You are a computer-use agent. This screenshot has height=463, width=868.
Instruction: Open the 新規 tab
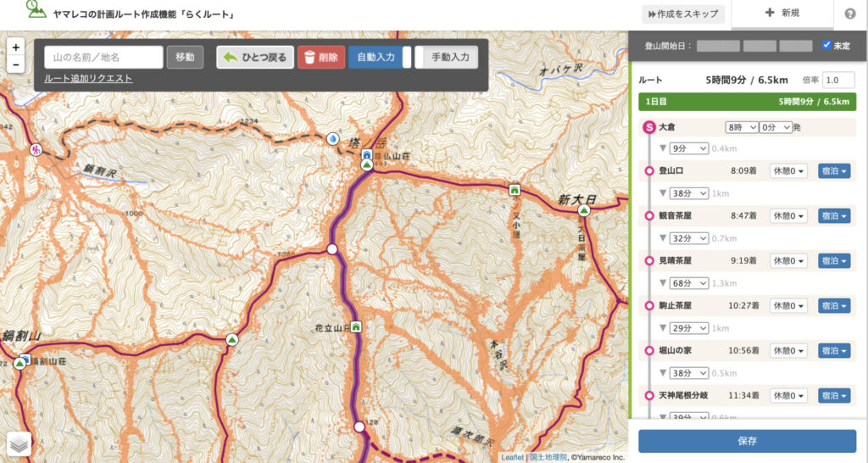782,14
